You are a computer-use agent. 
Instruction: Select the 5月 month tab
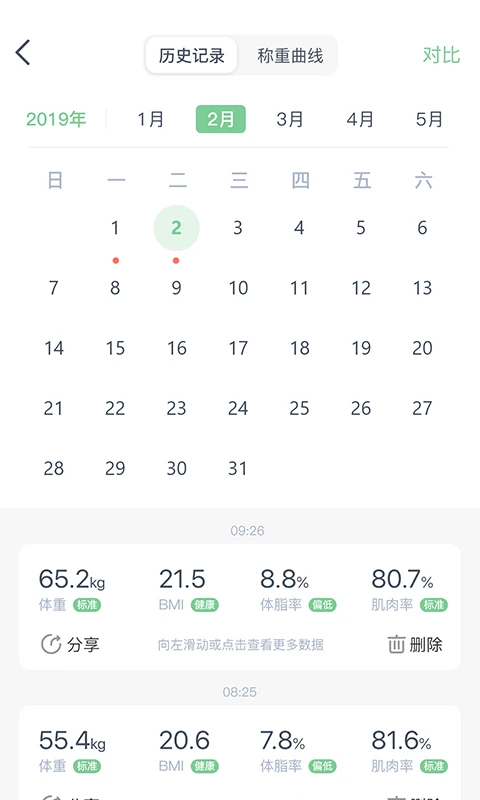click(429, 119)
